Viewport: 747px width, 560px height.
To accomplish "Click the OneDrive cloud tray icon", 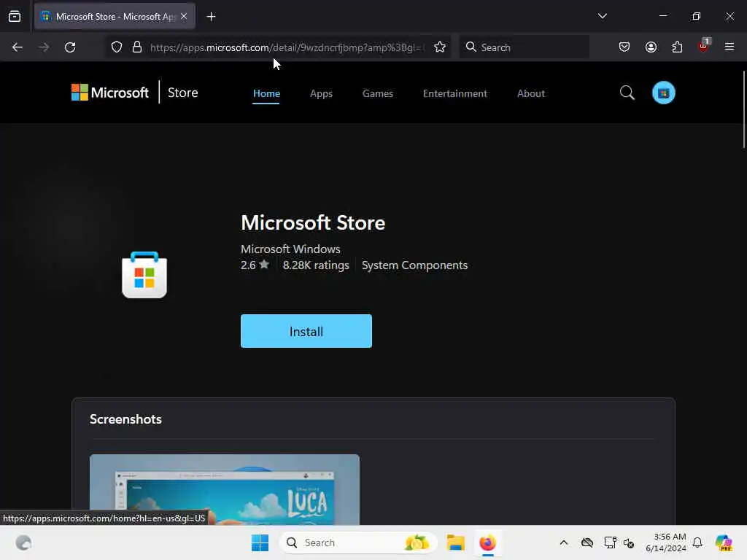I will point(587,542).
